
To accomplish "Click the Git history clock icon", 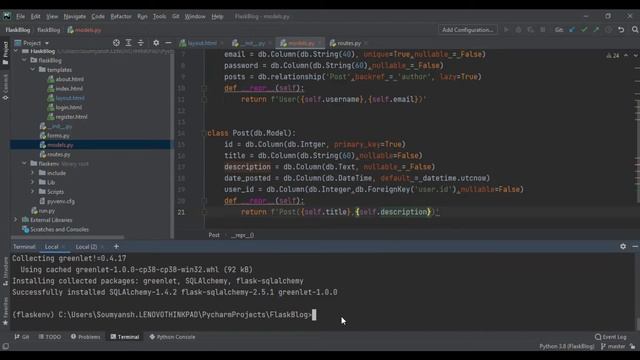I will [608, 30].
